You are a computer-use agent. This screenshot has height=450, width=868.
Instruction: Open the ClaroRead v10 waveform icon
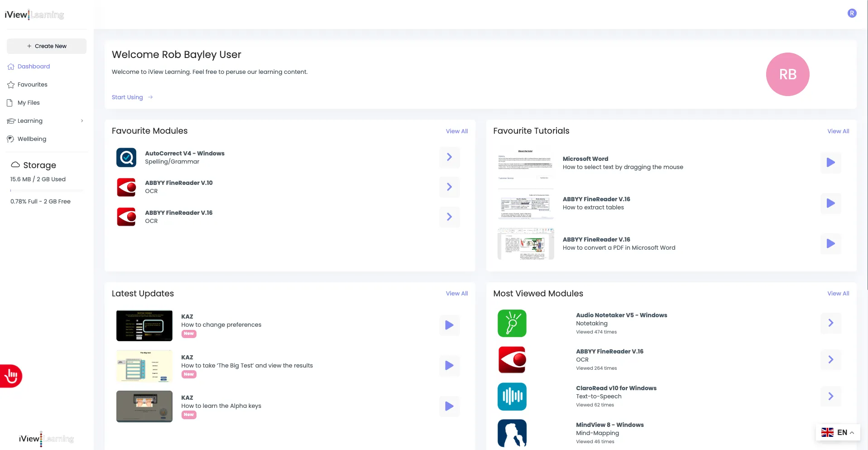pyautogui.click(x=512, y=397)
